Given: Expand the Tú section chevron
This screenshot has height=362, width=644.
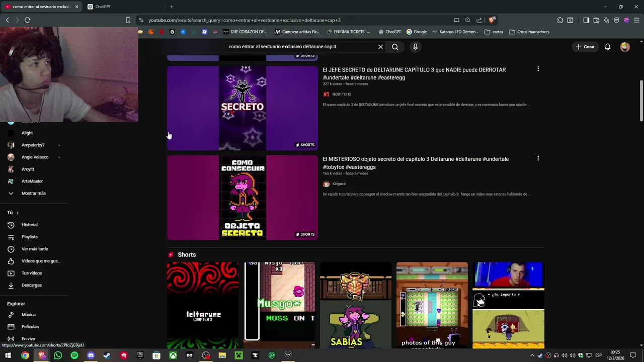Looking at the screenshot, I should [17, 213].
